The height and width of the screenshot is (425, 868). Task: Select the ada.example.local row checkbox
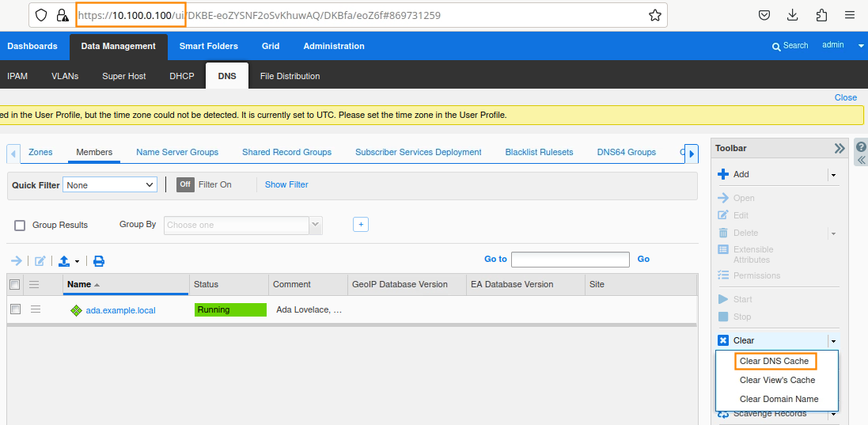pos(15,309)
